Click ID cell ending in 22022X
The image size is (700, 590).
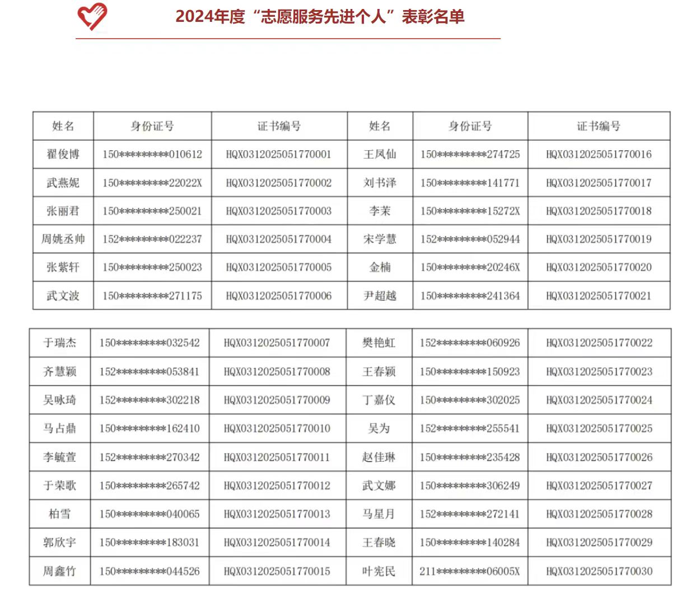coord(152,183)
